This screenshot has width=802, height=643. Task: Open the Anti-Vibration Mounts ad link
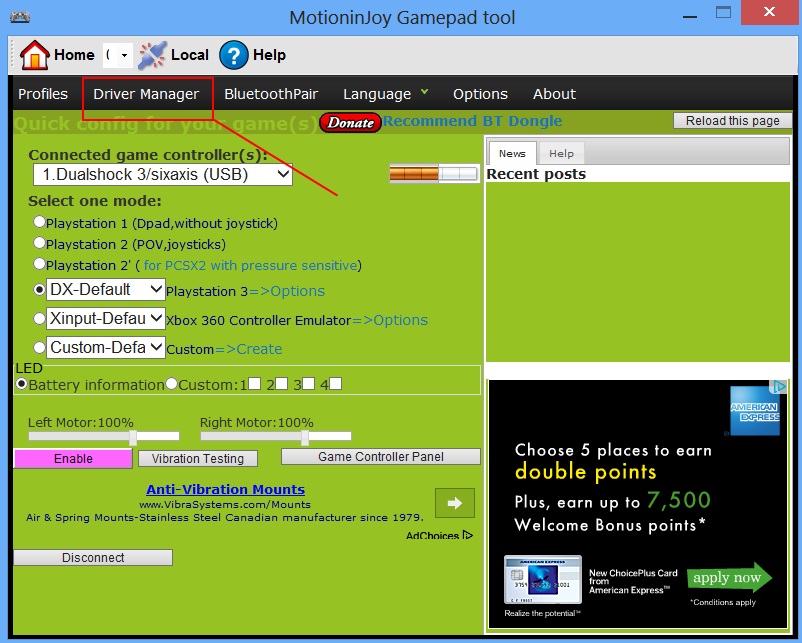click(x=225, y=489)
